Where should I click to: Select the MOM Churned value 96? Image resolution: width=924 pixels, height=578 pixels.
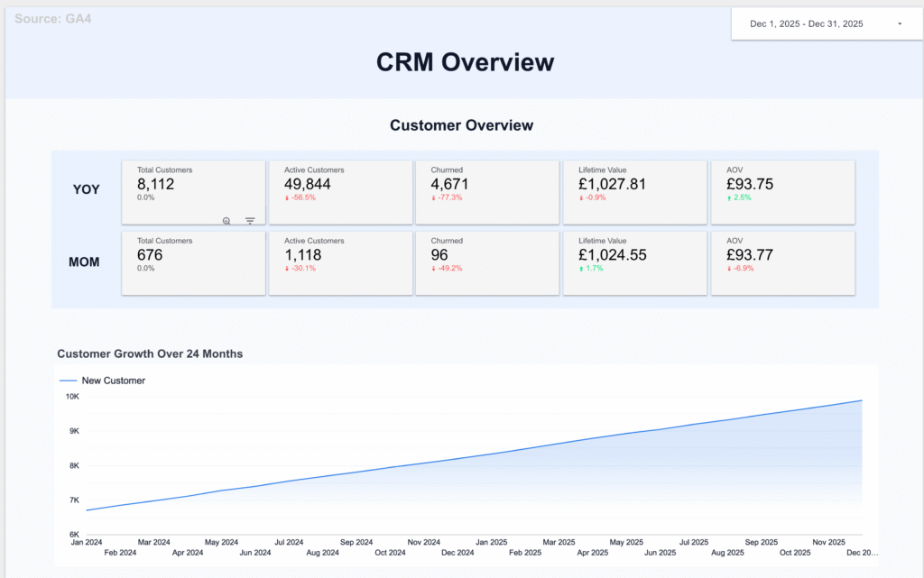pos(439,255)
